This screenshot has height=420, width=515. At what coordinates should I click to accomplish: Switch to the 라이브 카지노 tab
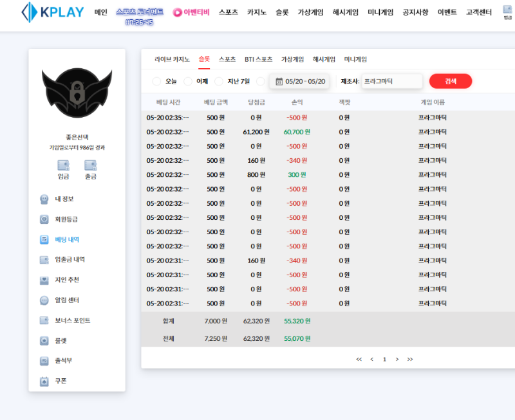[x=172, y=59]
